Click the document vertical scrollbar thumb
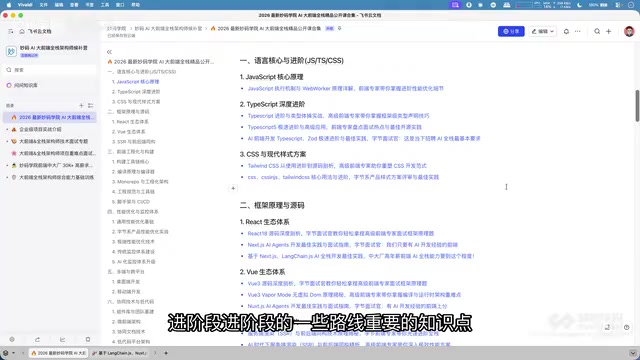The height and width of the screenshot is (360, 640). coord(637,106)
